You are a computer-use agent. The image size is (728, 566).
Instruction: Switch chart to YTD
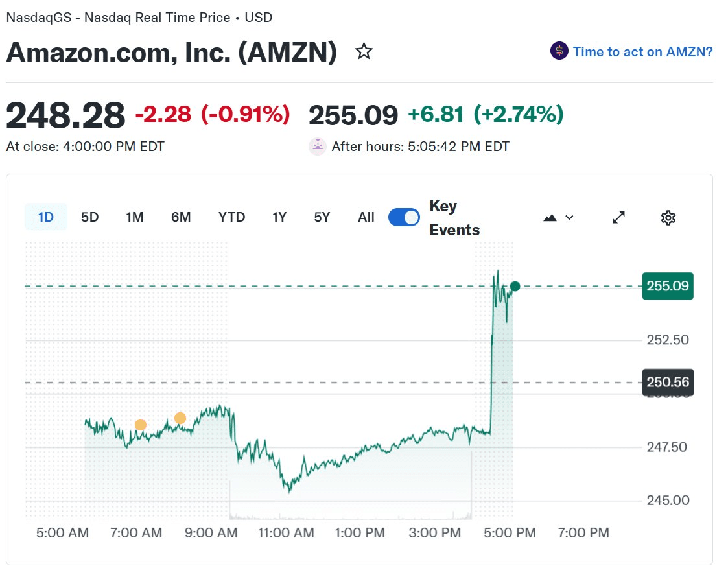231,217
